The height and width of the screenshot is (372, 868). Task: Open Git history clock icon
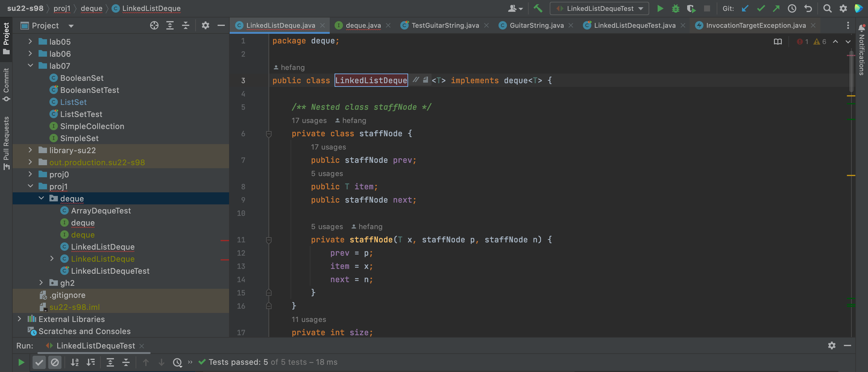click(x=792, y=8)
